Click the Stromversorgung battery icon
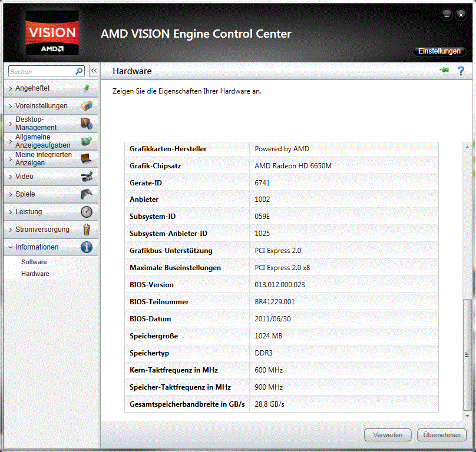The height and width of the screenshot is (452, 476). (x=87, y=230)
